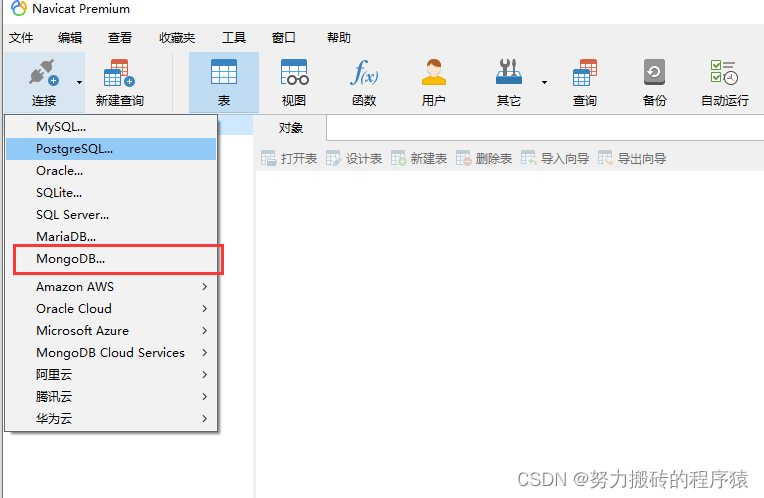764x498 pixels.
Task: Open the 帮助 menu
Action: pyautogui.click(x=339, y=38)
